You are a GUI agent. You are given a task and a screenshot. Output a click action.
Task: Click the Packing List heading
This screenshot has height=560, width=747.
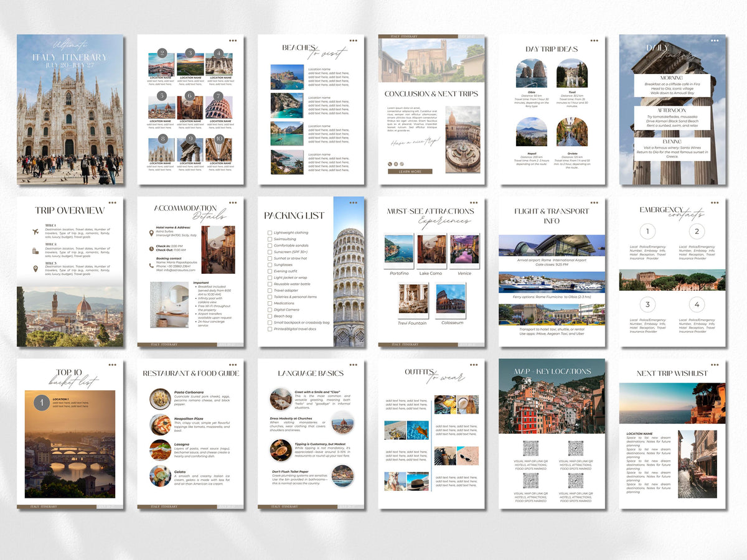294,216
